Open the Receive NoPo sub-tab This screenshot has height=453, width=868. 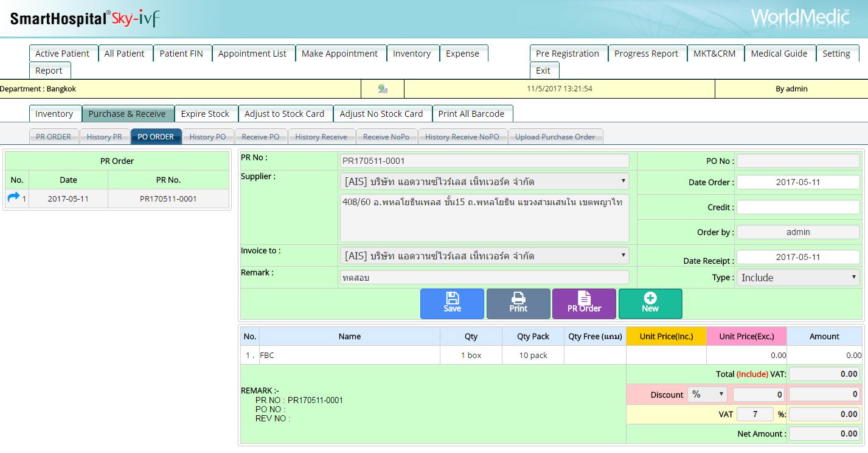386,137
